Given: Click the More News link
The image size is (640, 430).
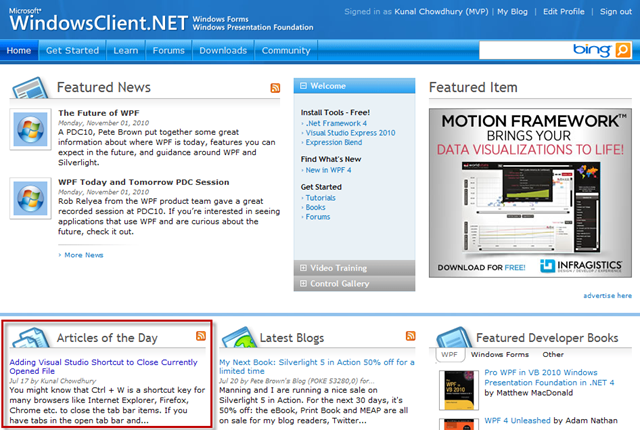Looking at the screenshot, I should [84, 255].
